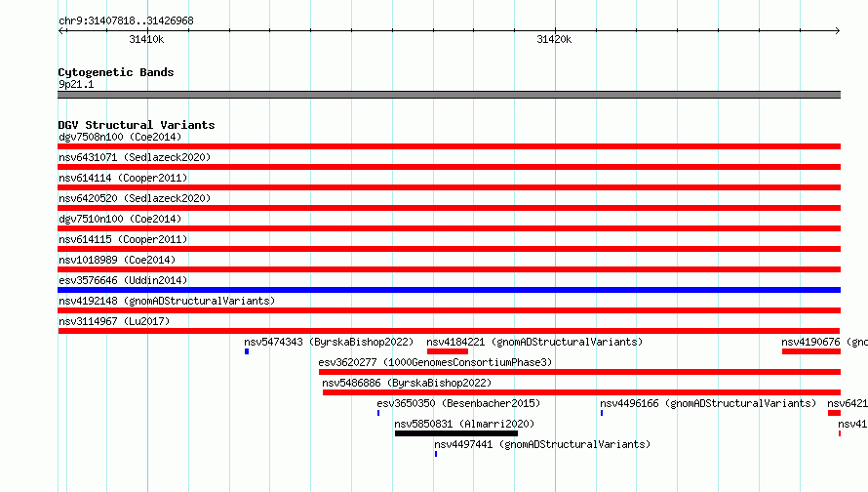The height and width of the screenshot is (492, 868).
Task: Click the red esv3620277 variant bar
Action: coord(579,372)
